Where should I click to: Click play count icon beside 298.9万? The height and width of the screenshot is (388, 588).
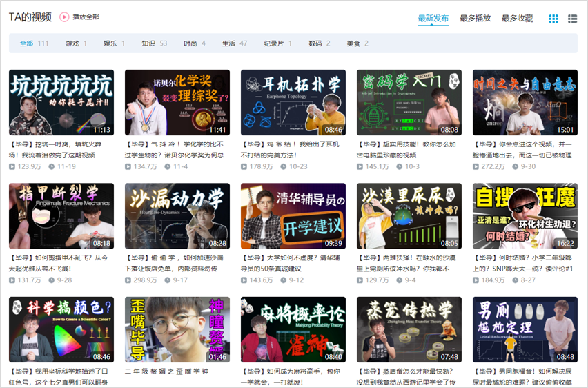click(x=128, y=280)
